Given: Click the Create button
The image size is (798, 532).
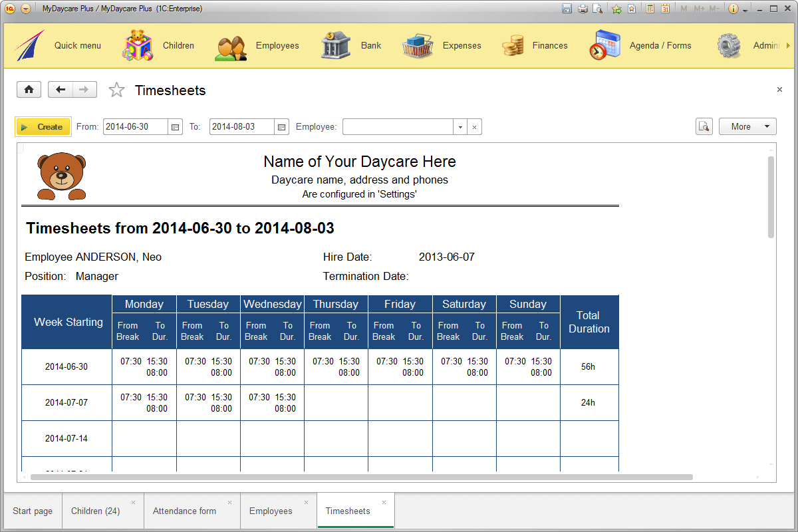Looking at the screenshot, I should pos(43,126).
